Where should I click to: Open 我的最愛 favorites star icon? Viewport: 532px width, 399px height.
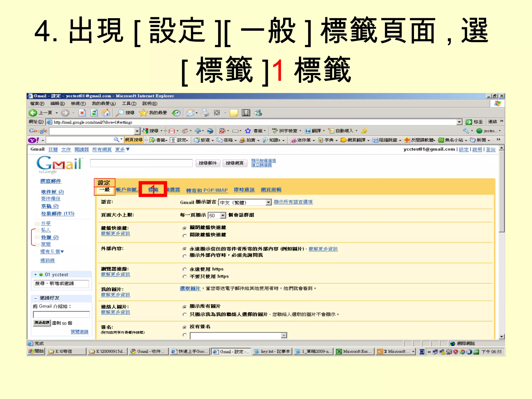click(x=143, y=113)
